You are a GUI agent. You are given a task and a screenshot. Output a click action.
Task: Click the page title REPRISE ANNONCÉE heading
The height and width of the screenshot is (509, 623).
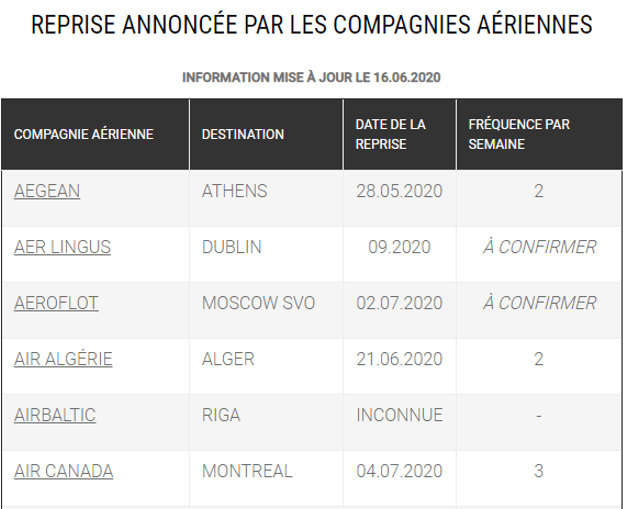(312, 25)
